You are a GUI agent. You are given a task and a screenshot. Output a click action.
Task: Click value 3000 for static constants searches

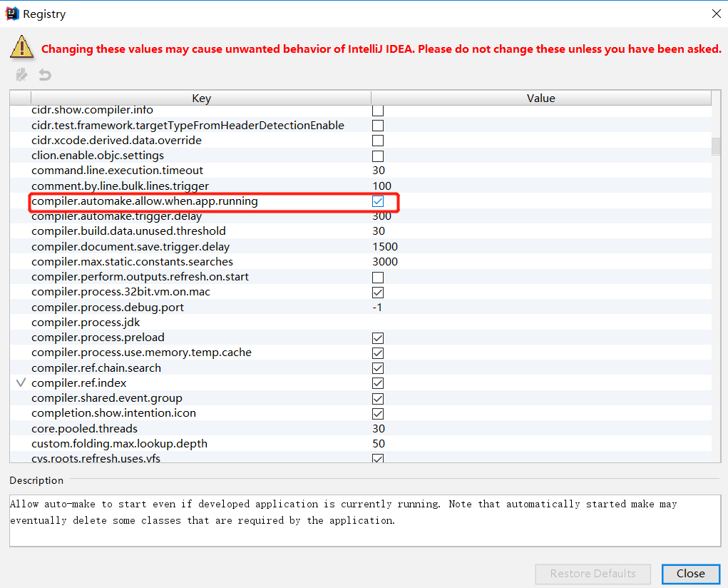coord(385,262)
